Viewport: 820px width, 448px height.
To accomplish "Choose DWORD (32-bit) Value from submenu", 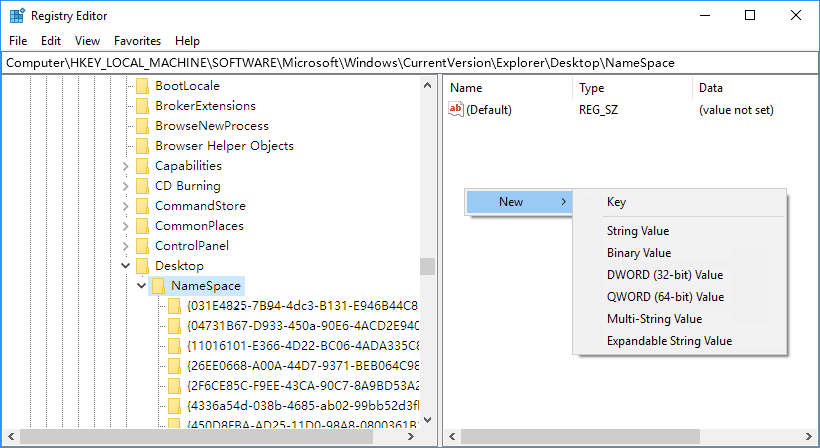I will [x=664, y=275].
